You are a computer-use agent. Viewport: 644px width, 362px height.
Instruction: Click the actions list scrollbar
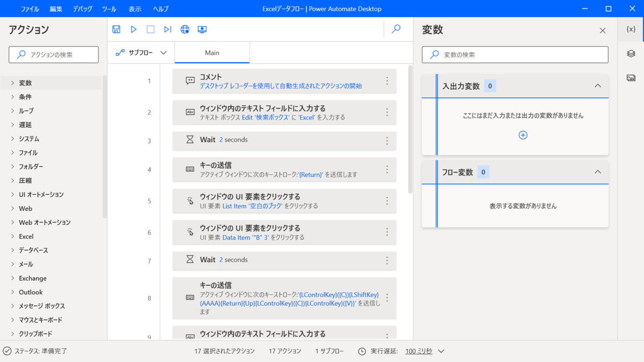pyautogui.click(x=105, y=146)
